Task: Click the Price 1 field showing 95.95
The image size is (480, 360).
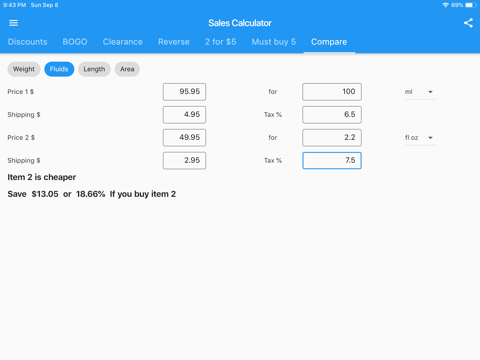Action: click(184, 92)
